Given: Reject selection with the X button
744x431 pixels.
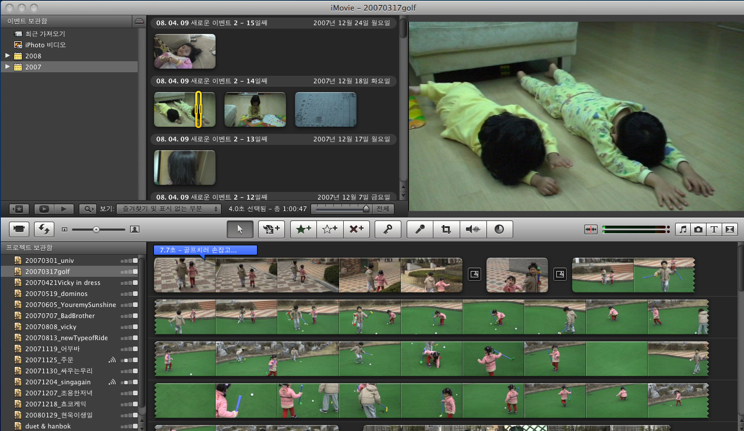Looking at the screenshot, I should (x=356, y=229).
